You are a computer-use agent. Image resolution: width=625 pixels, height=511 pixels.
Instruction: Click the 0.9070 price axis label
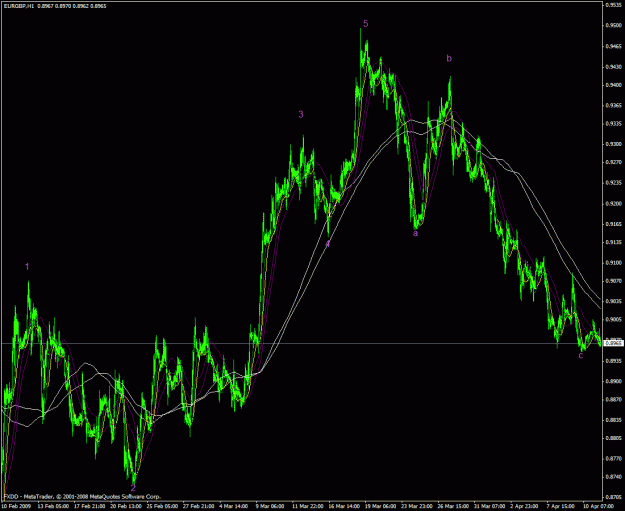coord(614,281)
